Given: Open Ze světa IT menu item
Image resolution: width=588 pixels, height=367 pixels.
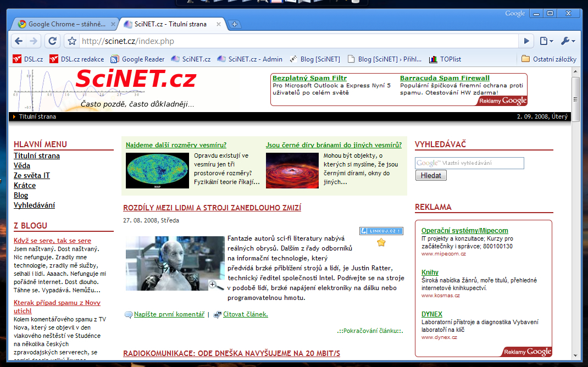Looking at the screenshot, I should [32, 175].
